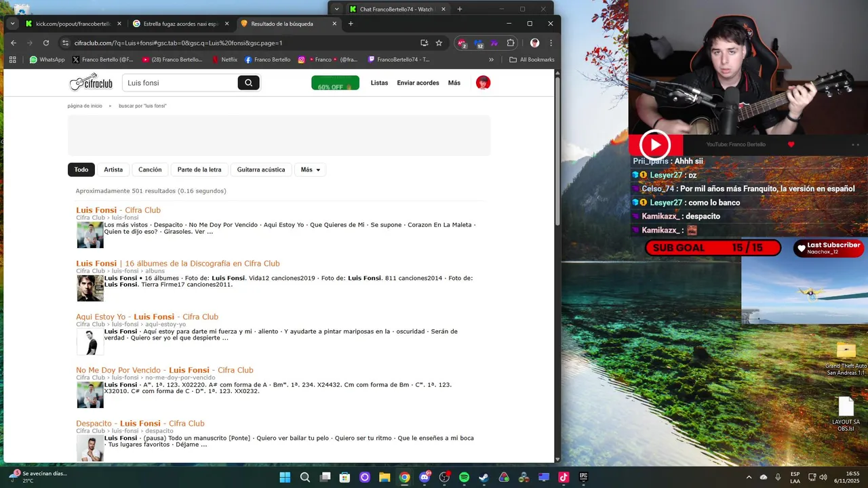Expand the Más filter dropdown
868x488 pixels.
tap(310, 169)
